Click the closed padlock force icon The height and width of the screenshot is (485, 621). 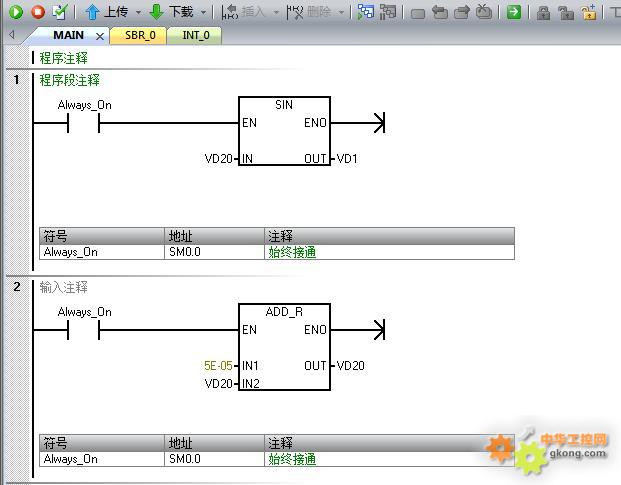pos(543,12)
